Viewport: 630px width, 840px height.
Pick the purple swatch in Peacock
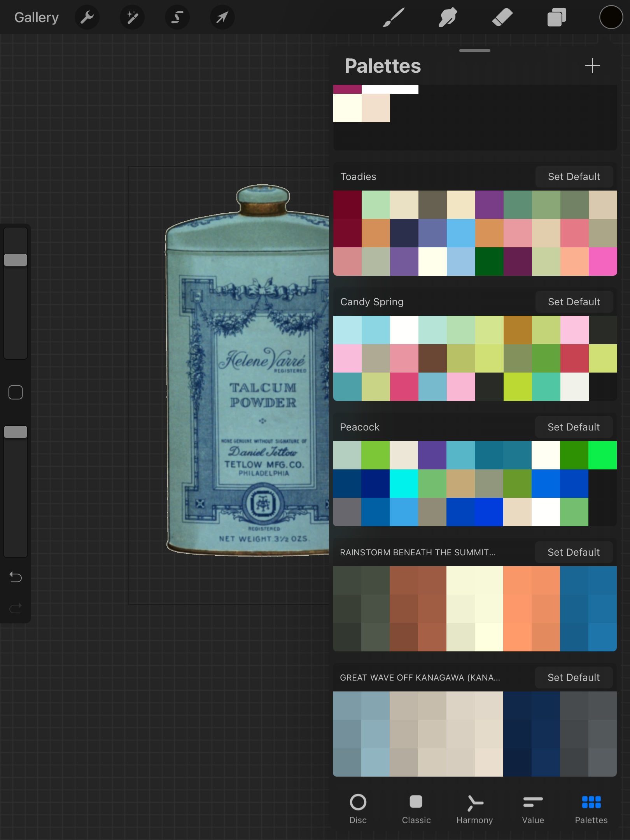(x=432, y=455)
